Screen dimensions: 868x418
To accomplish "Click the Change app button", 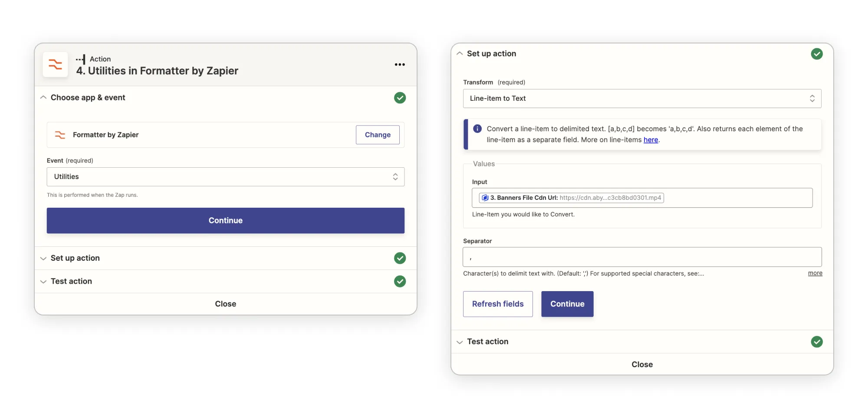I will [x=378, y=135].
